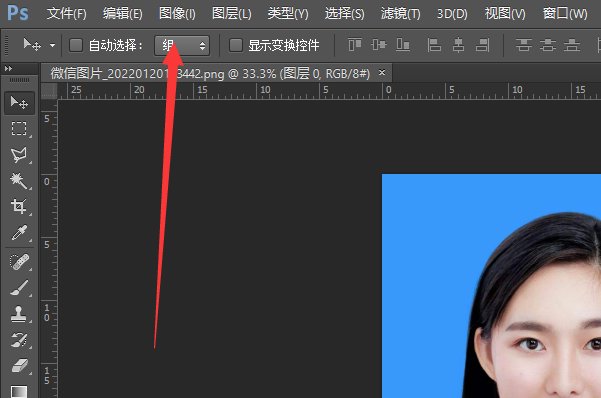Open the 编辑(E) menu

coord(123,14)
